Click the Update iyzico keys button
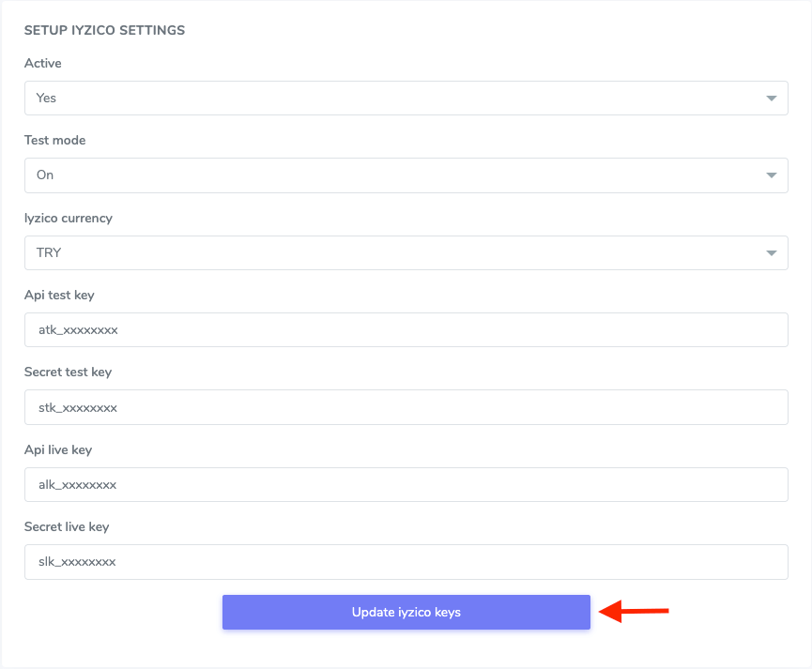 (x=406, y=612)
